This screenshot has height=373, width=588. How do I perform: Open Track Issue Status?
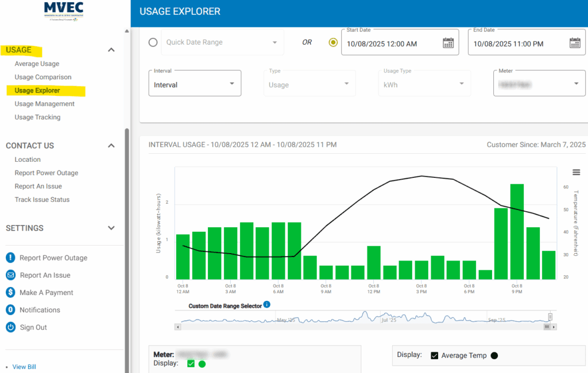click(x=41, y=199)
